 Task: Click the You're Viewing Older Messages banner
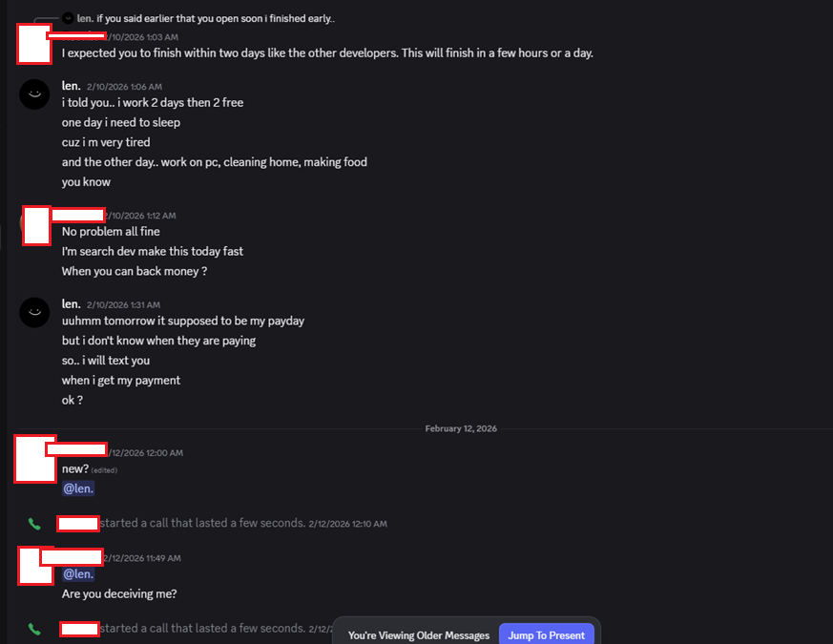click(x=419, y=634)
